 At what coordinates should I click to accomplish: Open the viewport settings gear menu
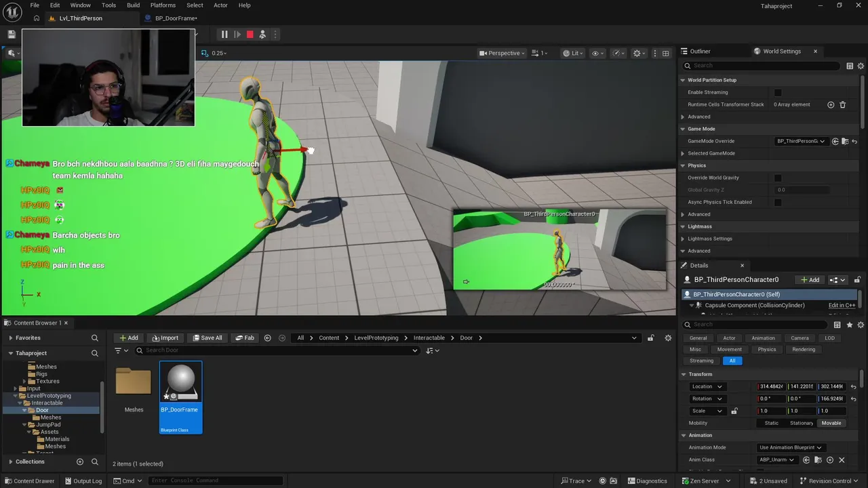639,53
